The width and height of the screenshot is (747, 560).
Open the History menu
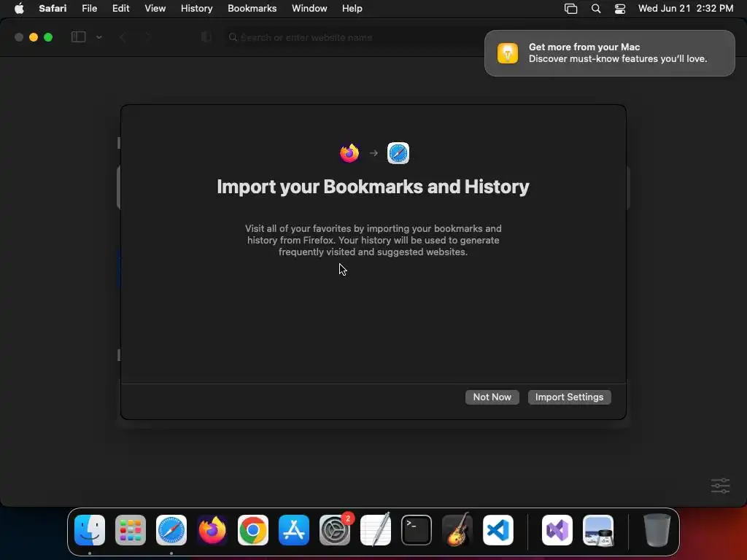196,9
